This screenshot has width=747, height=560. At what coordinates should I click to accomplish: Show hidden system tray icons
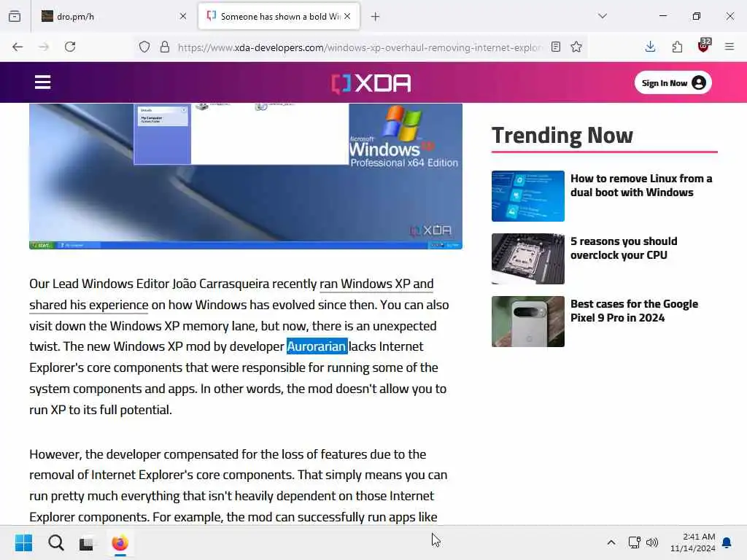pos(611,542)
